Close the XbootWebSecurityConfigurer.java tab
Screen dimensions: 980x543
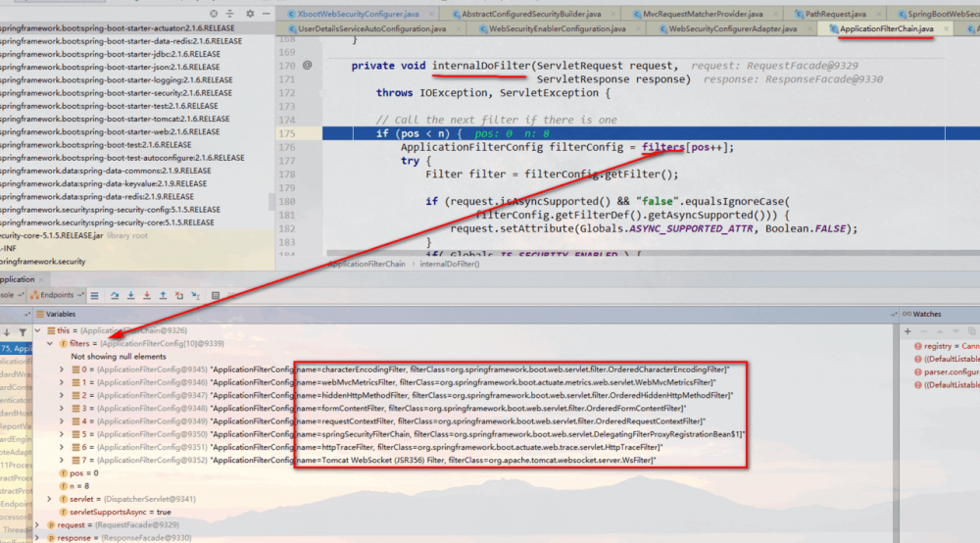[x=431, y=14]
